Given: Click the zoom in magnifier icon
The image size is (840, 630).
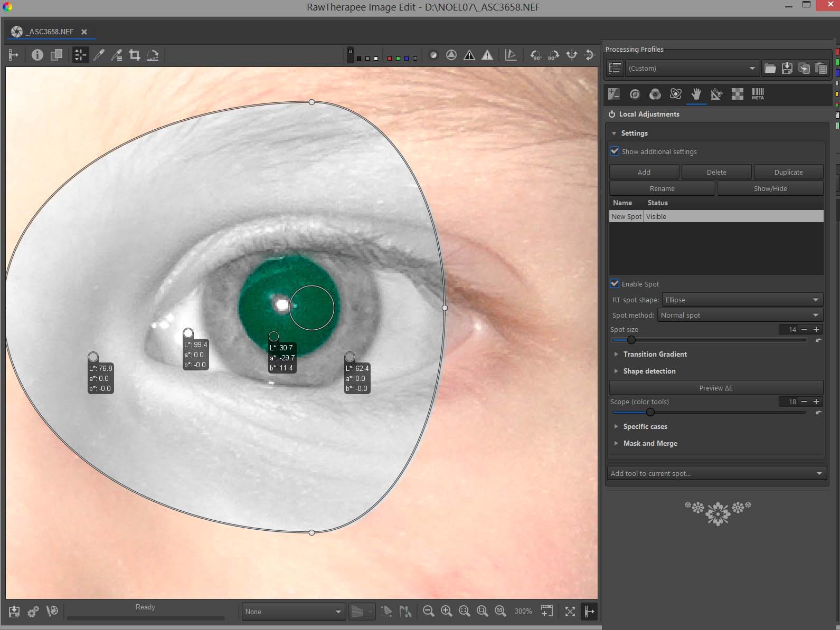Looking at the screenshot, I should coord(447,611).
